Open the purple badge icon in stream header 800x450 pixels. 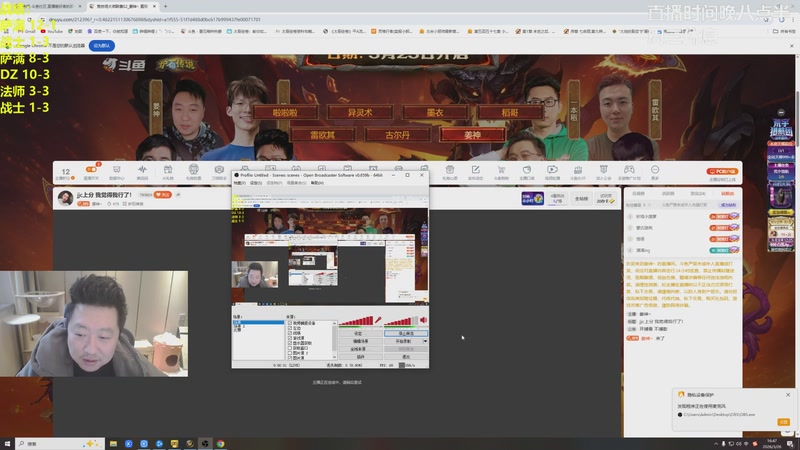pos(532,198)
